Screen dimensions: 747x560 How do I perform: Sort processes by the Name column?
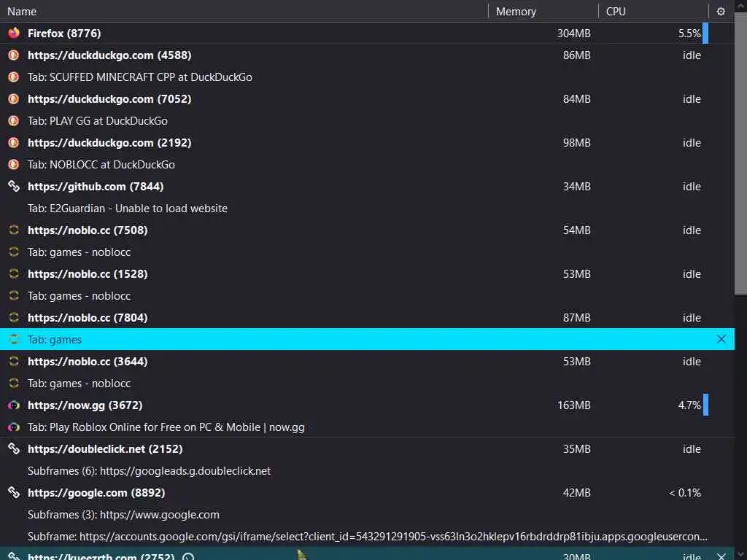(244, 11)
